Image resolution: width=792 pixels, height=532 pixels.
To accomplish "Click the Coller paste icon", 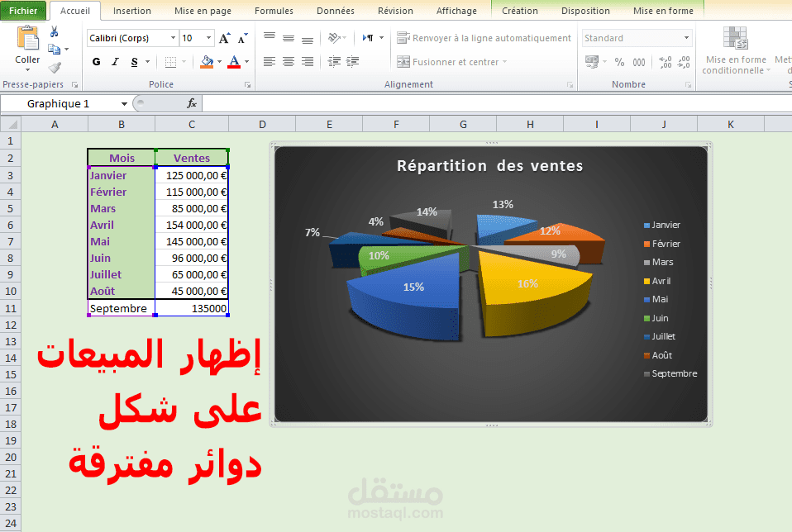I will coord(28,38).
